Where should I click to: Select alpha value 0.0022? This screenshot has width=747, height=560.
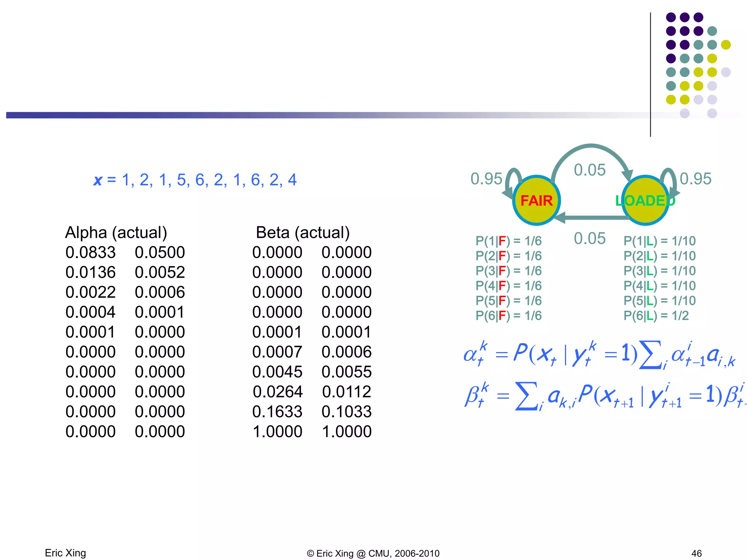[90, 292]
